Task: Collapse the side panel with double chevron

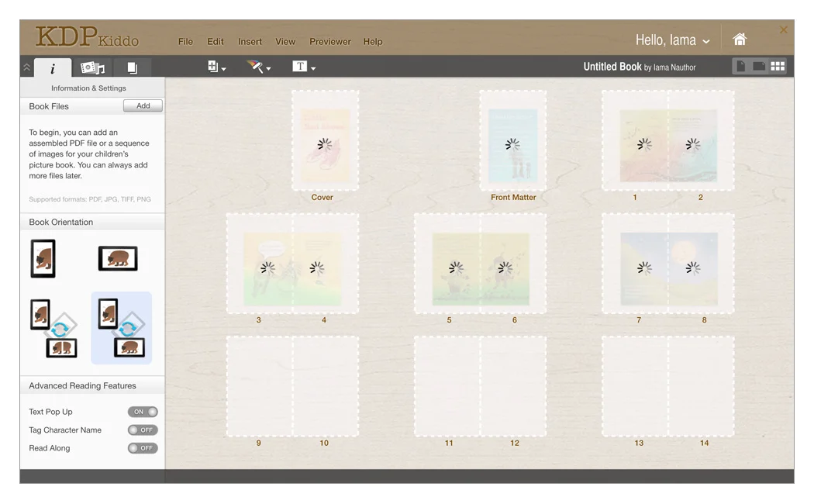Action: coord(26,67)
